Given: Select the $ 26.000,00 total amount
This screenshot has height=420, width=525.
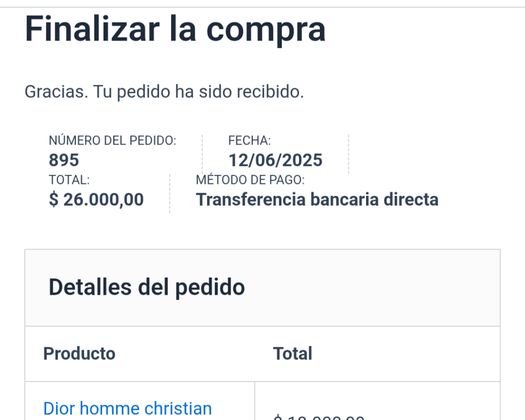Looking at the screenshot, I should (96, 199).
